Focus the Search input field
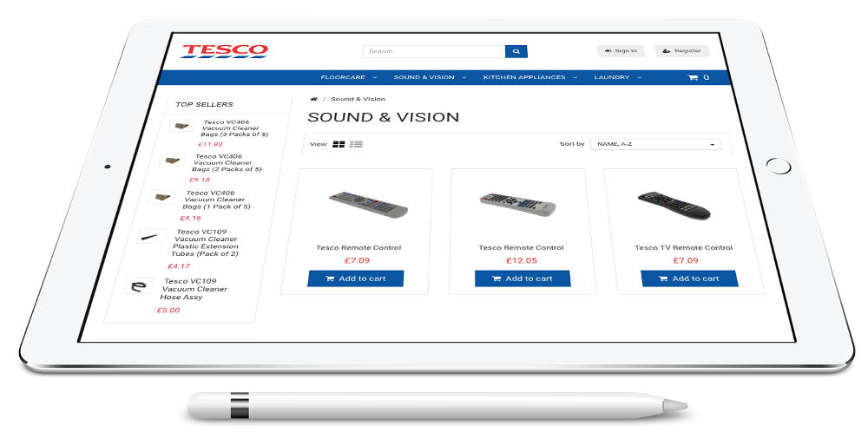This screenshot has width=868, height=439. 434,51
